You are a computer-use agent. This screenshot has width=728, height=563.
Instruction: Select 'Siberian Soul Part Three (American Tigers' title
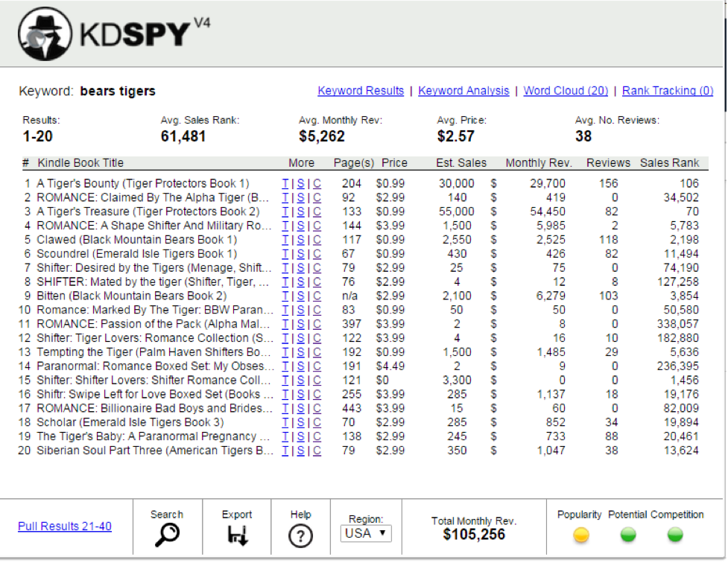pyautogui.click(x=155, y=451)
